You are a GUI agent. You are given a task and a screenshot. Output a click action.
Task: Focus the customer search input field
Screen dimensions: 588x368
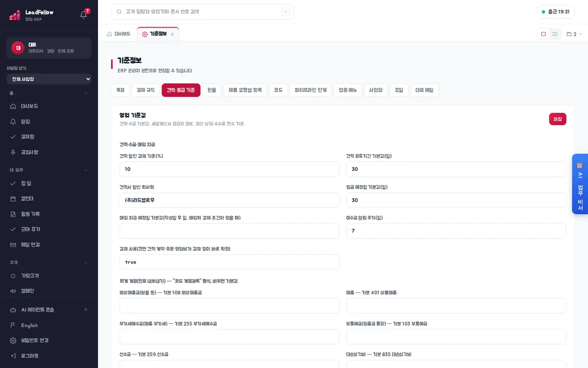coord(202,12)
